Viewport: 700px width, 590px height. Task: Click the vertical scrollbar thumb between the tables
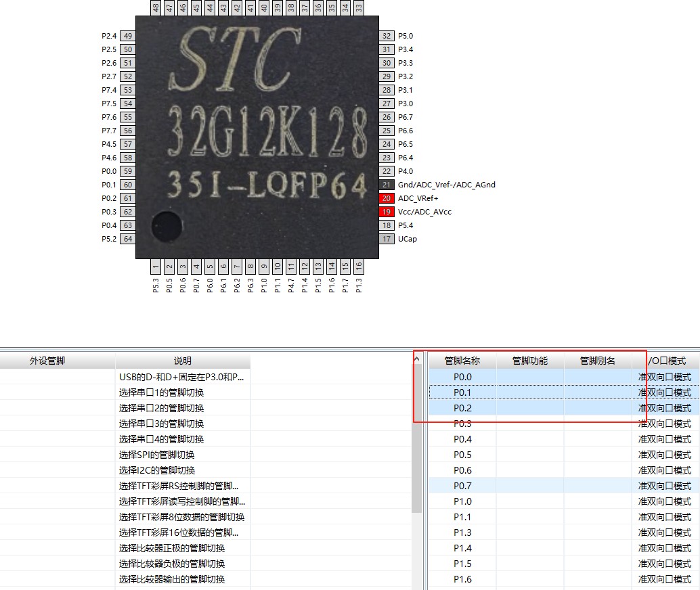click(x=416, y=438)
